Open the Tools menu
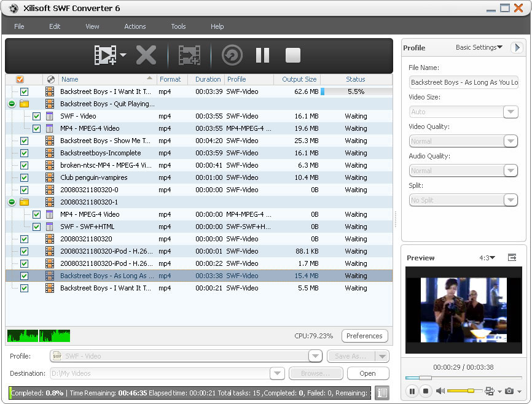Screen dimensions: 532x404 coord(178,26)
